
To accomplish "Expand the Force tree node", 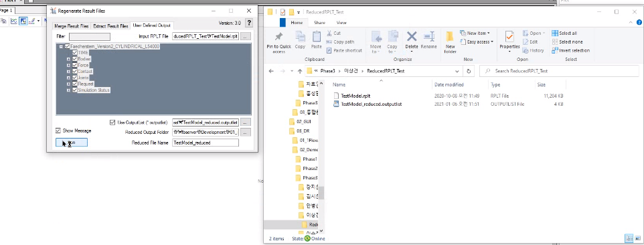I will [68, 65].
